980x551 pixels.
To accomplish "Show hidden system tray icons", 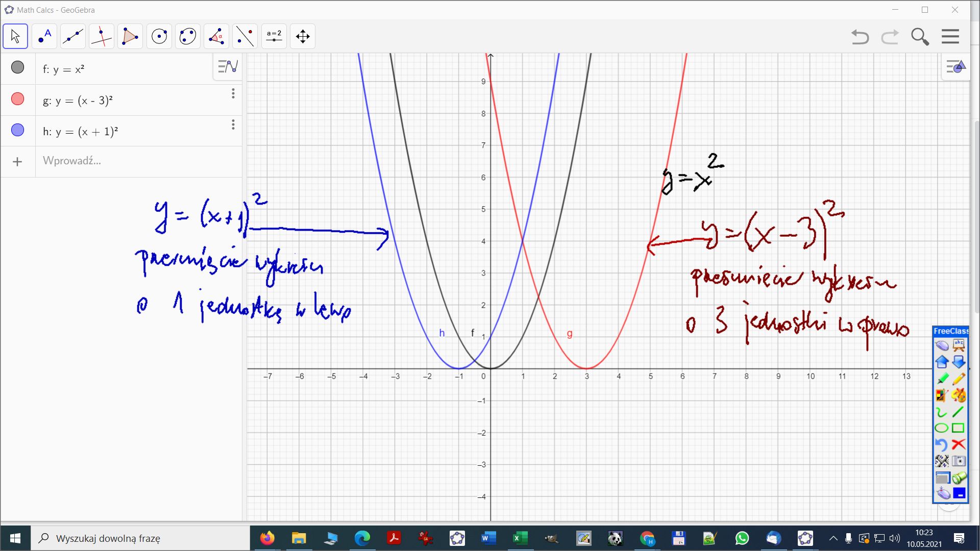I will coord(834,538).
